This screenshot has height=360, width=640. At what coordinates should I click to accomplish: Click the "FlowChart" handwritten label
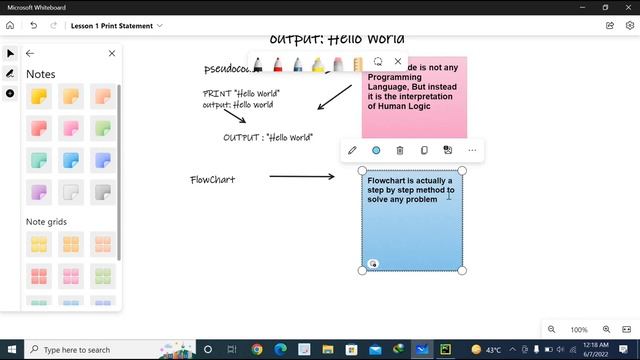pos(213,180)
